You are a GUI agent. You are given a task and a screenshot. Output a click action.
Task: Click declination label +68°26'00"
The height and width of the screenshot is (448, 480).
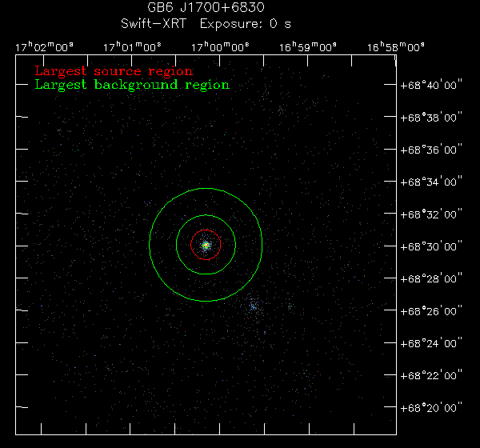click(431, 311)
